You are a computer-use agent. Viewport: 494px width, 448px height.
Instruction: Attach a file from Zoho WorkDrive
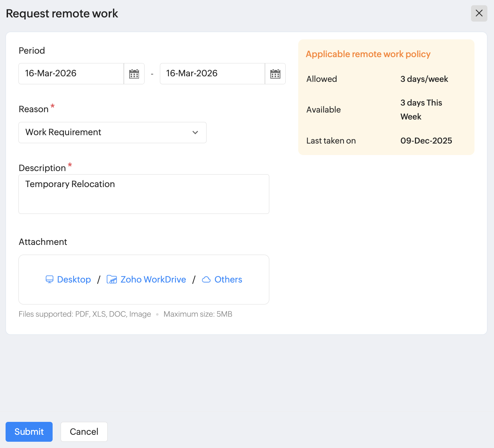[x=153, y=279]
